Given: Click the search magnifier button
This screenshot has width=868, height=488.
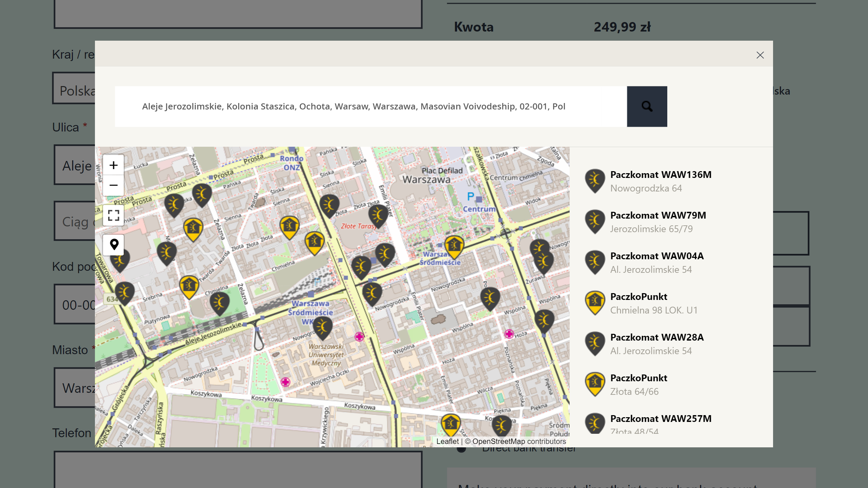Looking at the screenshot, I should click(647, 106).
